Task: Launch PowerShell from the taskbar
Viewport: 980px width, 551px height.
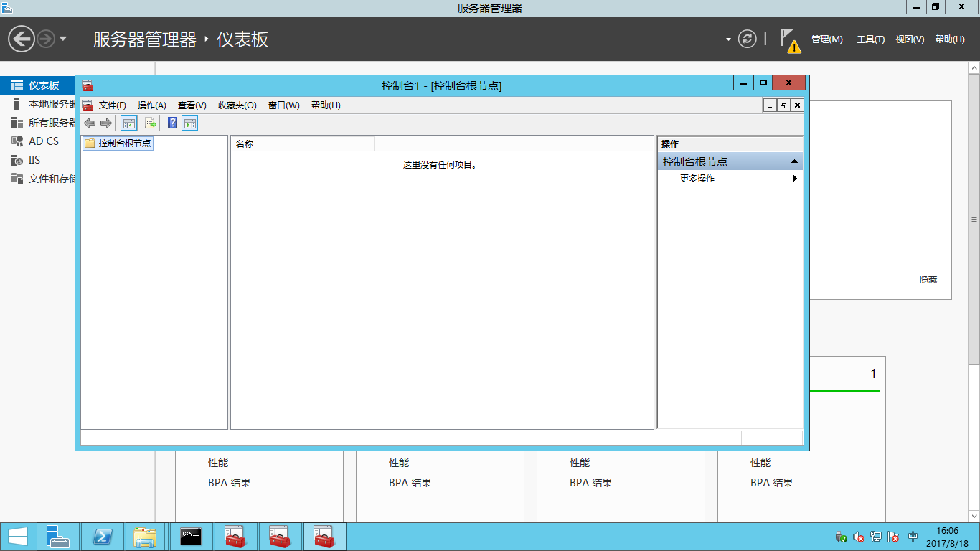Action: click(x=103, y=537)
